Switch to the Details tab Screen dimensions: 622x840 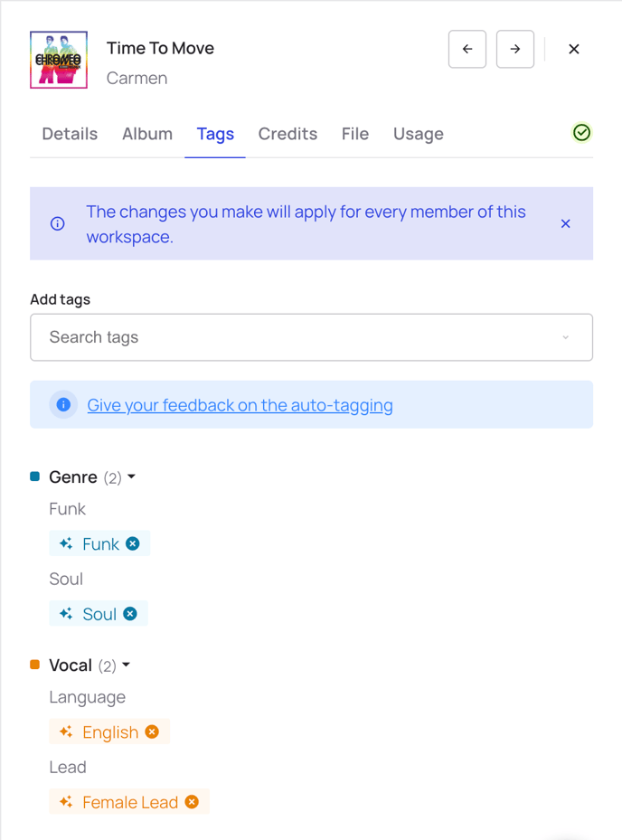click(70, 134)
